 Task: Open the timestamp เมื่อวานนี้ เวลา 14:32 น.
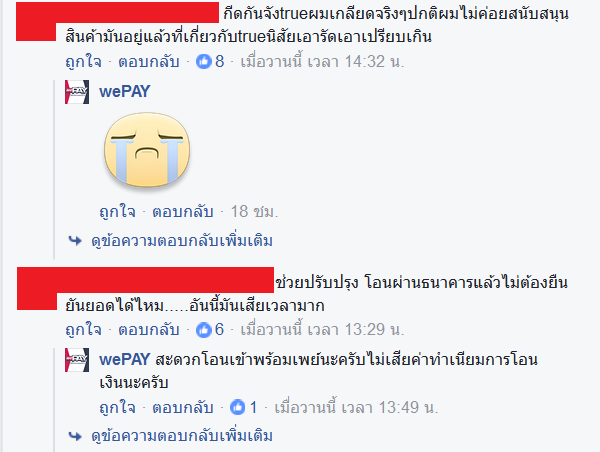[x=322, y=62]
